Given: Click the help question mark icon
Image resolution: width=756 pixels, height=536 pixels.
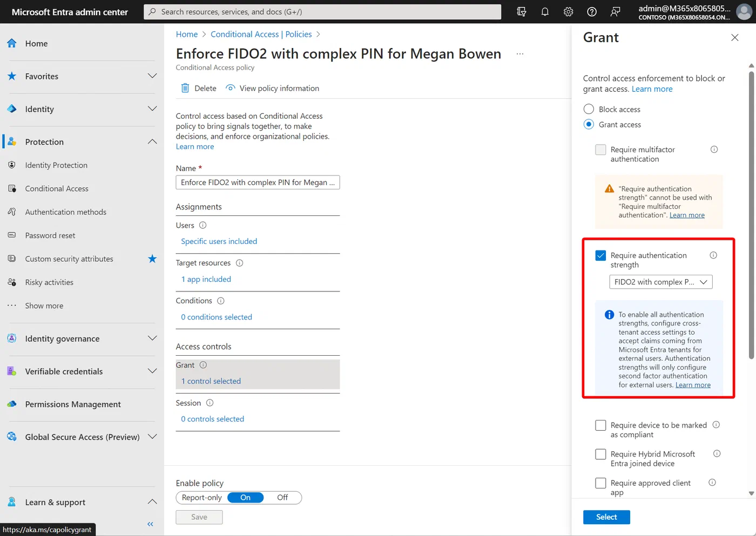Looking at the screenshot, I should pos(592,12).
